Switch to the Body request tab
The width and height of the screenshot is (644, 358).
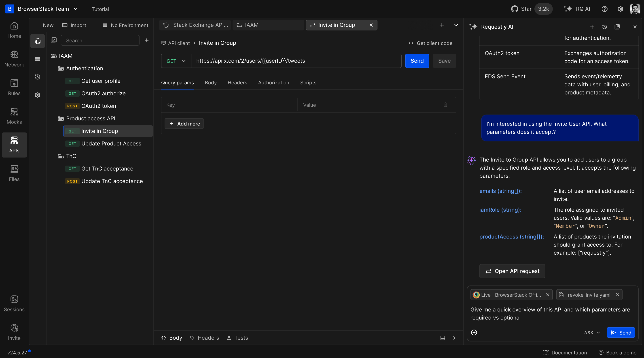211,83
